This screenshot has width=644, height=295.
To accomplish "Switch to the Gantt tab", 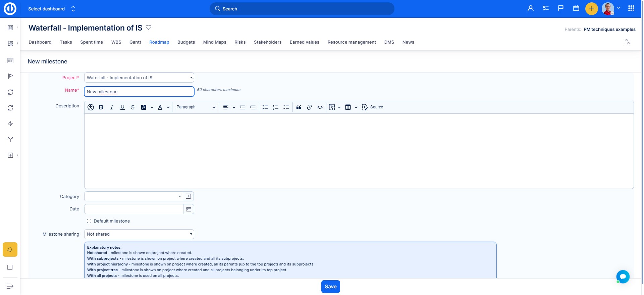I will [x=135, y=42].
